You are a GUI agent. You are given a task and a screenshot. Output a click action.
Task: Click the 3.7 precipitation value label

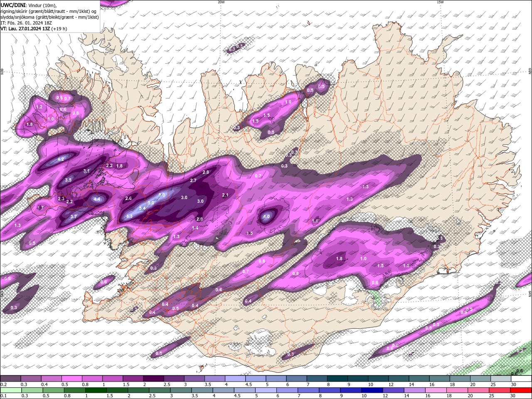(74, 217)
